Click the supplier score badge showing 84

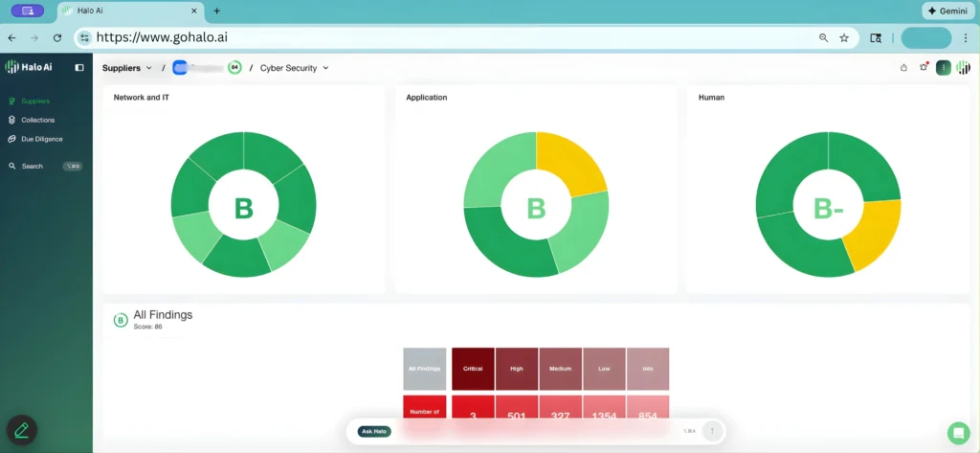234,68
